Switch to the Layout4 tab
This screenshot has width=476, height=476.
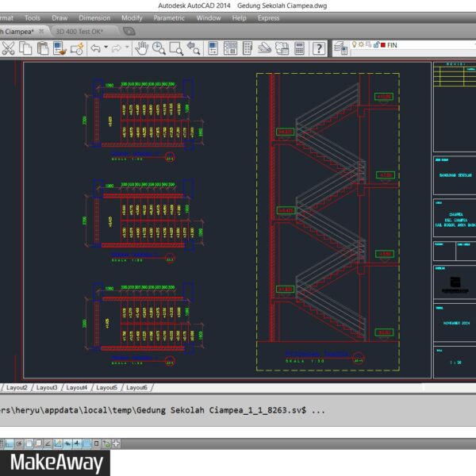click(x=77, y=388)
